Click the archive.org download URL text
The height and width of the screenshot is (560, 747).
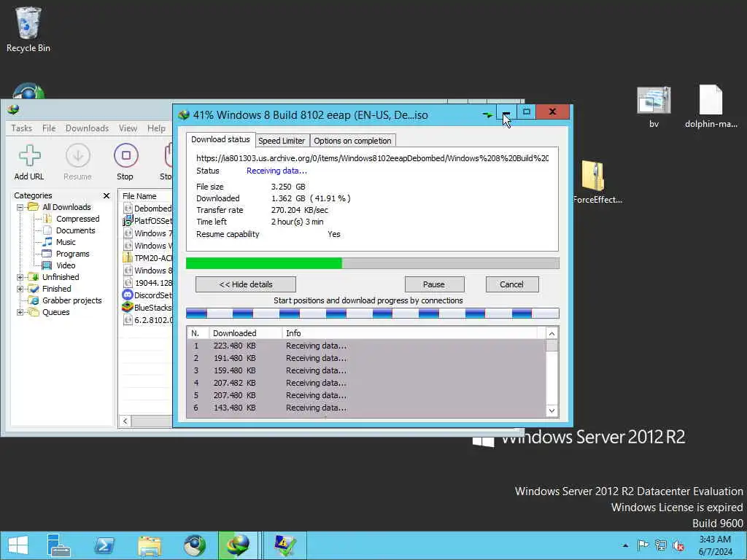tap(372, 158)
